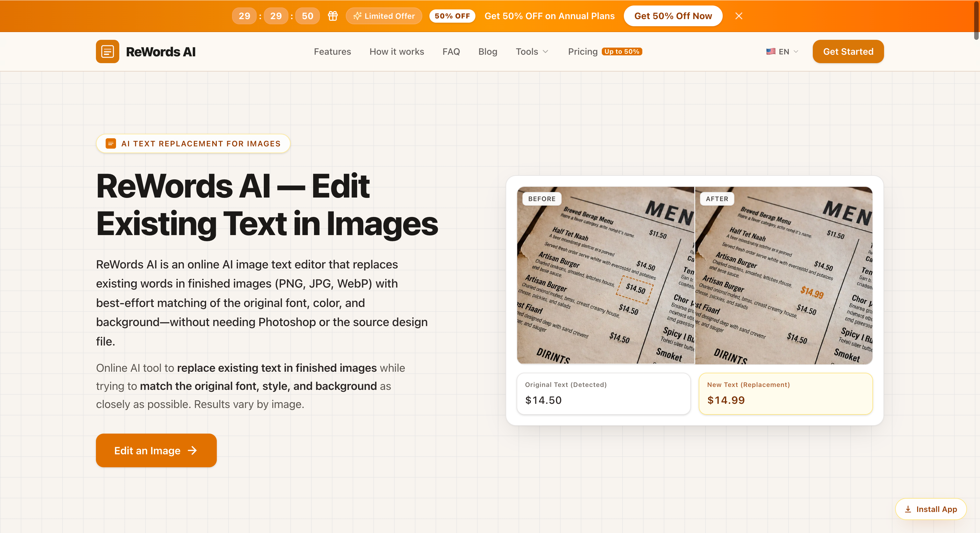This screenshot has height=533, width=980.
Task: Click the gift icon in promo banner
Action: [333, 16]
